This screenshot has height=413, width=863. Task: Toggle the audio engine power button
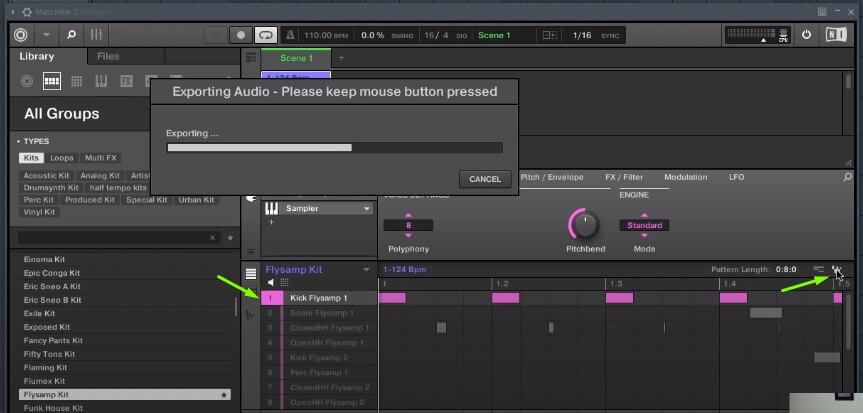(x=806, y=35)
